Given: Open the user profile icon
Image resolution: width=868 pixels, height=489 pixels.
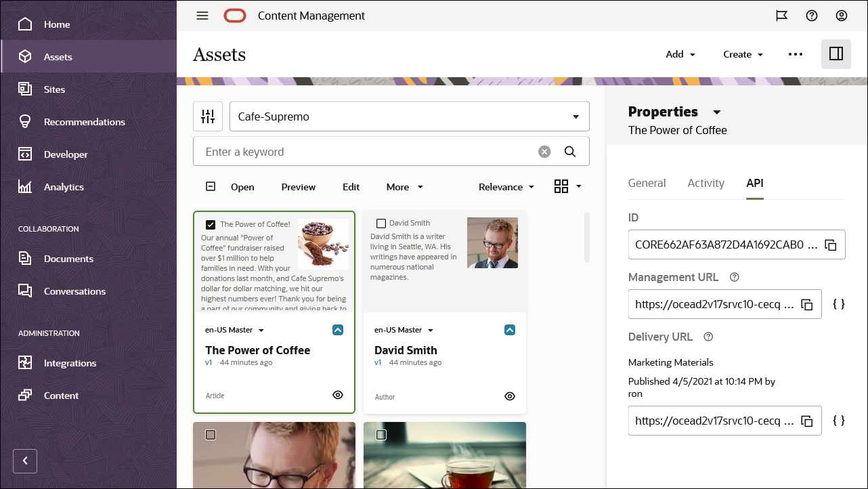Looking at the screenshot, I should [x=842, y=16].
